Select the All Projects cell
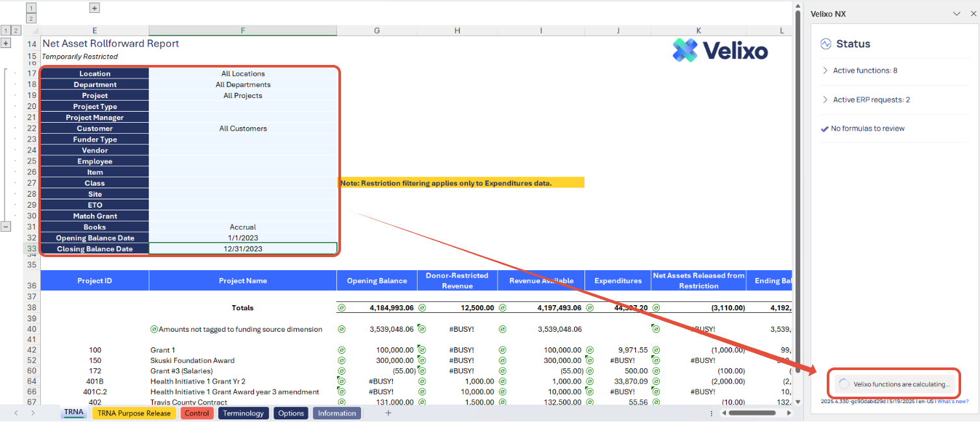Screen dimensions: 980x422 [x=243, y=95]
